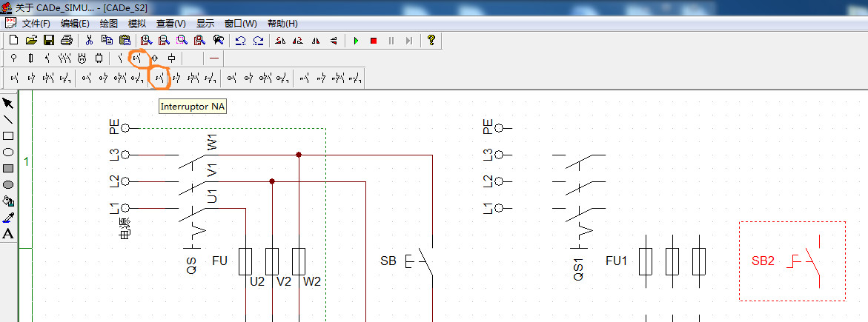Open the 显示 menu

205,24
